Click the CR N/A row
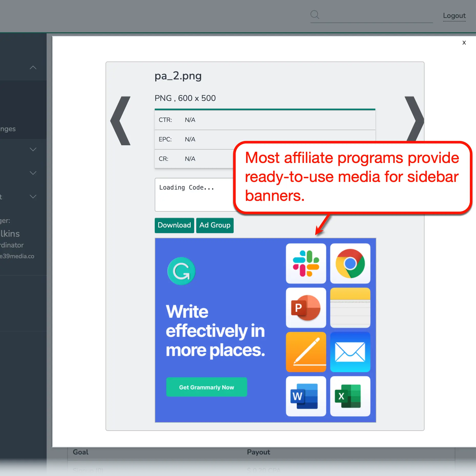 click(x=195, y=159)
